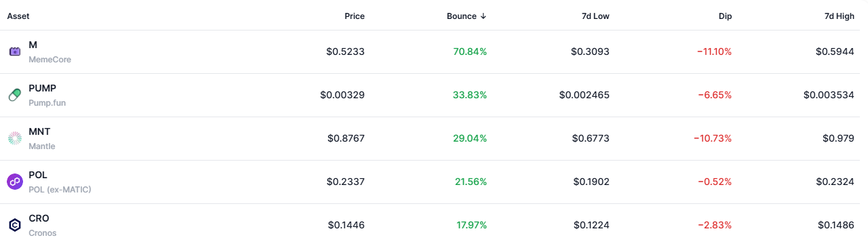Click the Mantle MNT logo icon
Image resolution: width=868 pixels, height=246 pixels.
click(x=15, y=138)
